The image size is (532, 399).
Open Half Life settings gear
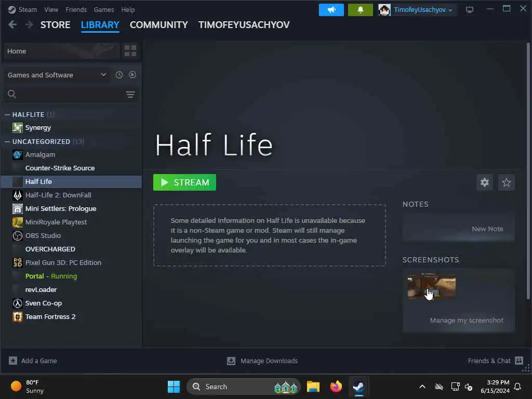pyautogui.click(x=485, y=182)
